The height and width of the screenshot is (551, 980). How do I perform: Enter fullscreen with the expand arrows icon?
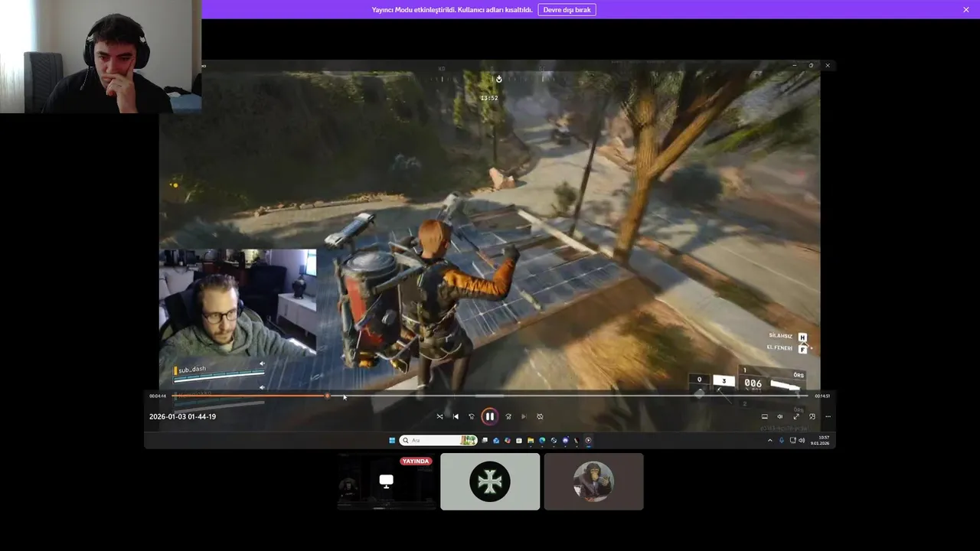796,416
